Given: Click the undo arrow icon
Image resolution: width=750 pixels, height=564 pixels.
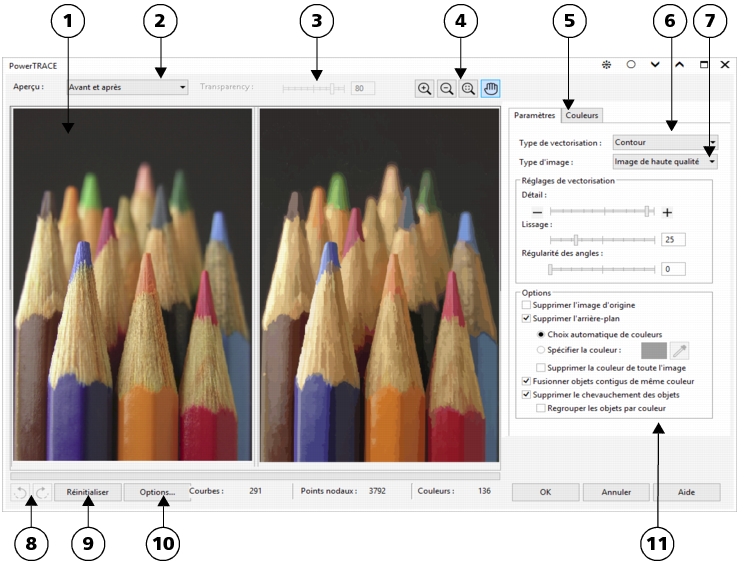Looking at the screenshot, I should (20, 492).
